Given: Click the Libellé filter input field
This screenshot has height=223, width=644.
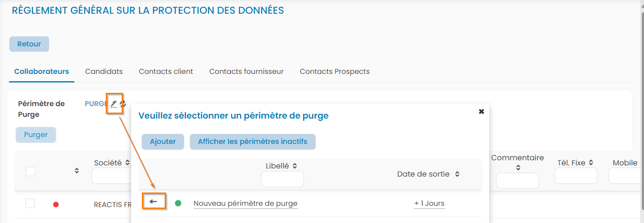Looking at the screenshot, I should tap(282, 179).
